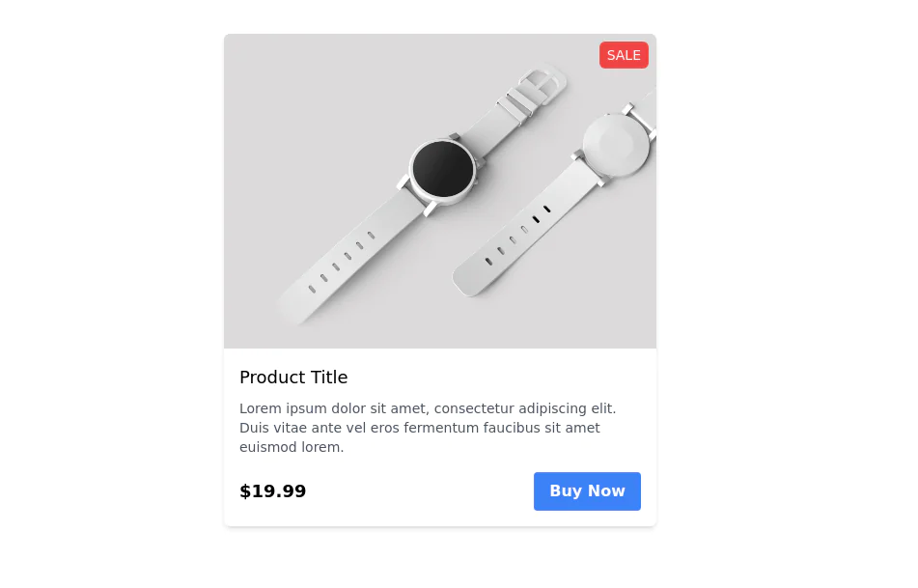918x588 pixels.
Task: Click the Buy Now button
Action: click(587, 491)
